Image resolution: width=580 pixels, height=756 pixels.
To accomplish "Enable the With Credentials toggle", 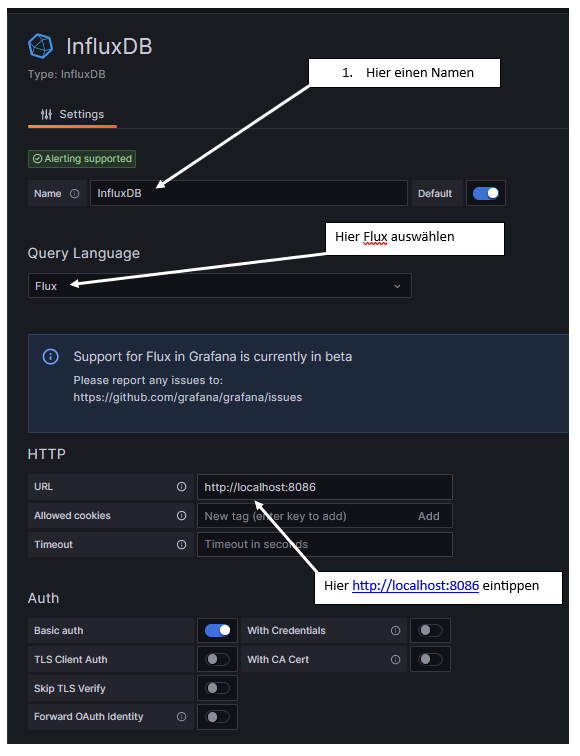I will click(431, 631).
